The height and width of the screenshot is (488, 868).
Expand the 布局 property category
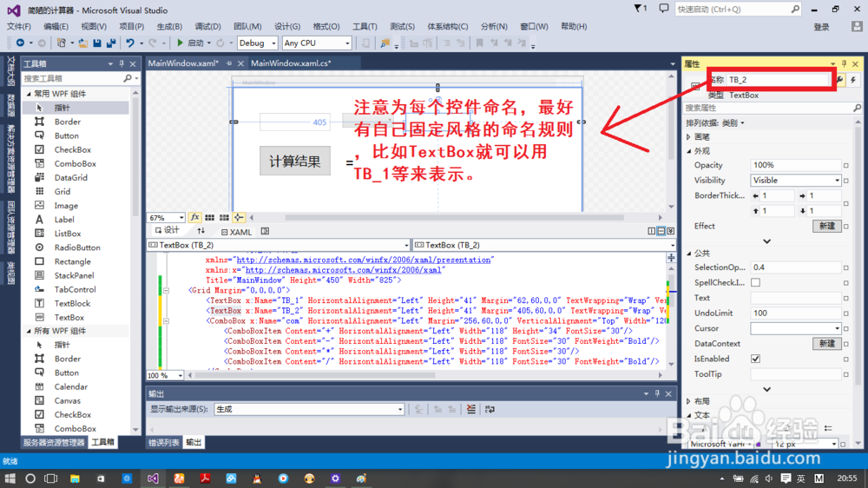coord(688,401)
